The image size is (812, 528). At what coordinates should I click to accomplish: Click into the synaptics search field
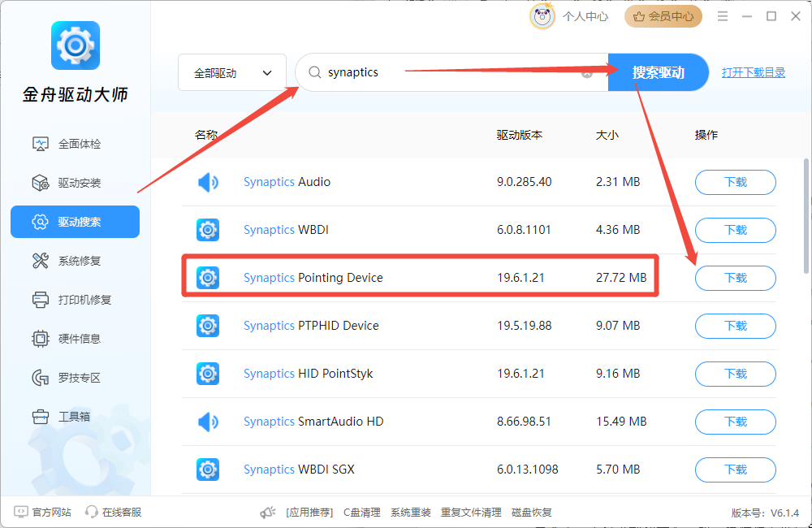tap(451, 72)
